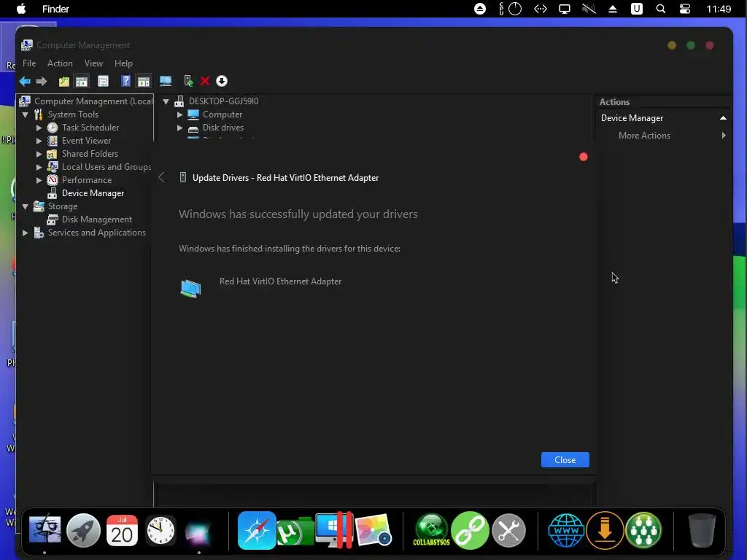Screen dimensions: 747x560
Task: Collapse the System Tools tree node
Action: (26, 114)
